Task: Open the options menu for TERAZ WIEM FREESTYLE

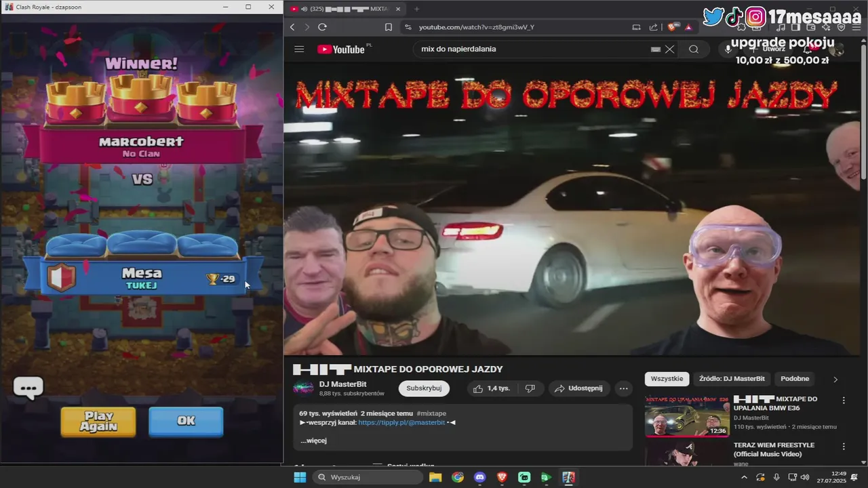Action: [x=844, y=447]
